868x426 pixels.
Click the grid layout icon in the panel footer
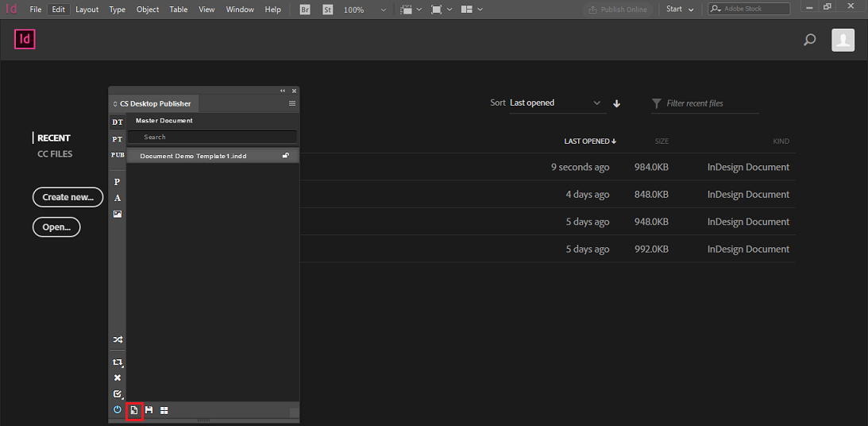pos(164,410)
